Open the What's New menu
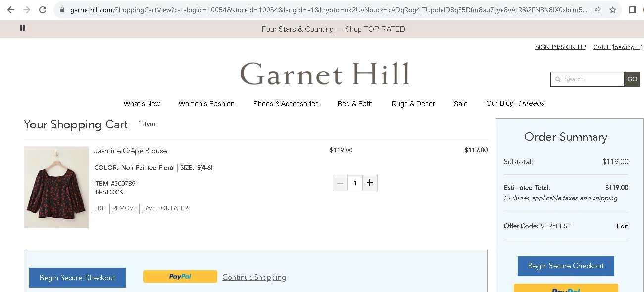Screen dimensions: 644x292 tap(142, 104)
